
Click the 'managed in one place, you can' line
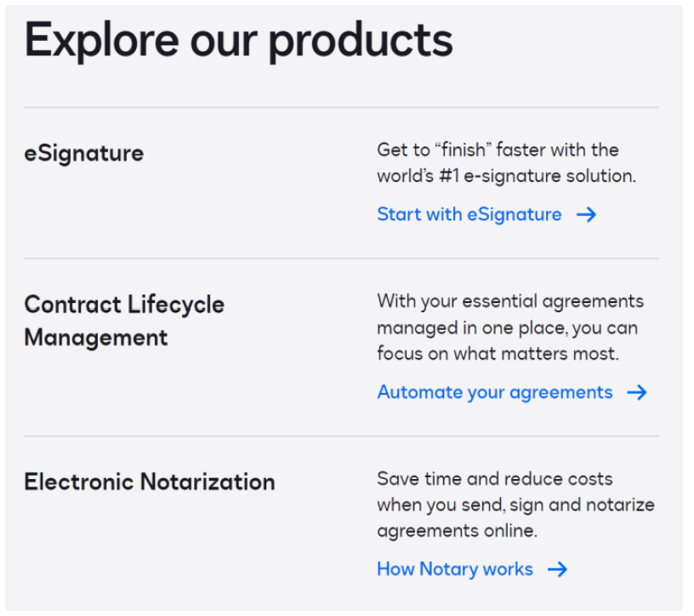pyautogui.click(x=507, y=328)
